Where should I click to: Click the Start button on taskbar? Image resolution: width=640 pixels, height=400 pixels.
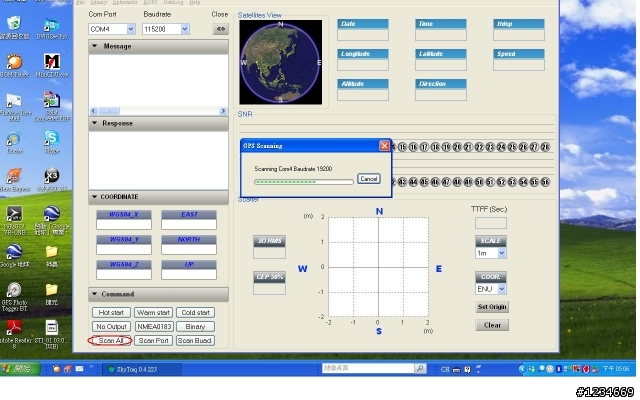click(x=20, y=369)
